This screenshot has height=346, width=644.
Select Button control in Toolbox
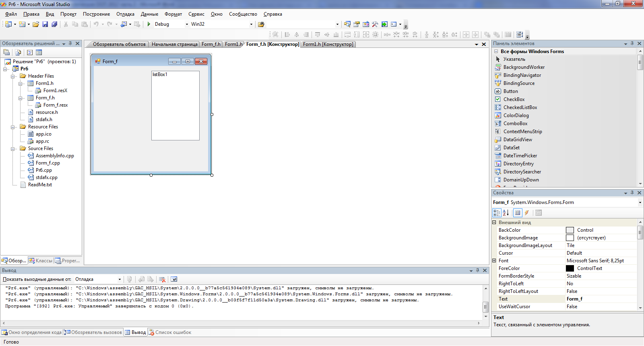tap(510, 91)
